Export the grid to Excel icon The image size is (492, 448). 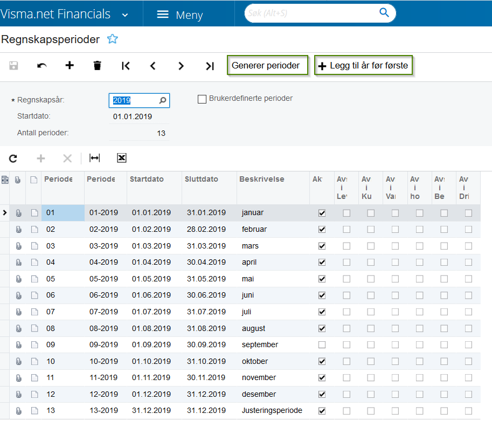pos(121,158)
